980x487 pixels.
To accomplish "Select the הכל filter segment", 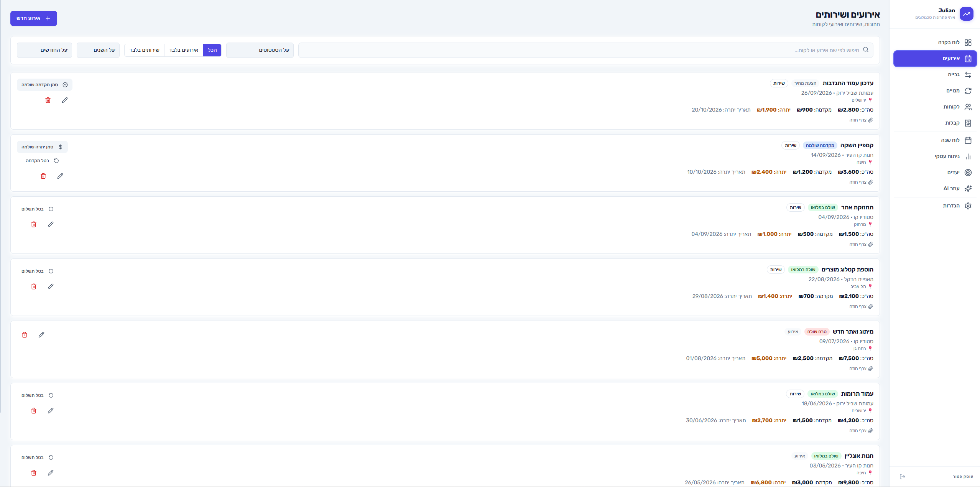I will click(x=212, y=50).
